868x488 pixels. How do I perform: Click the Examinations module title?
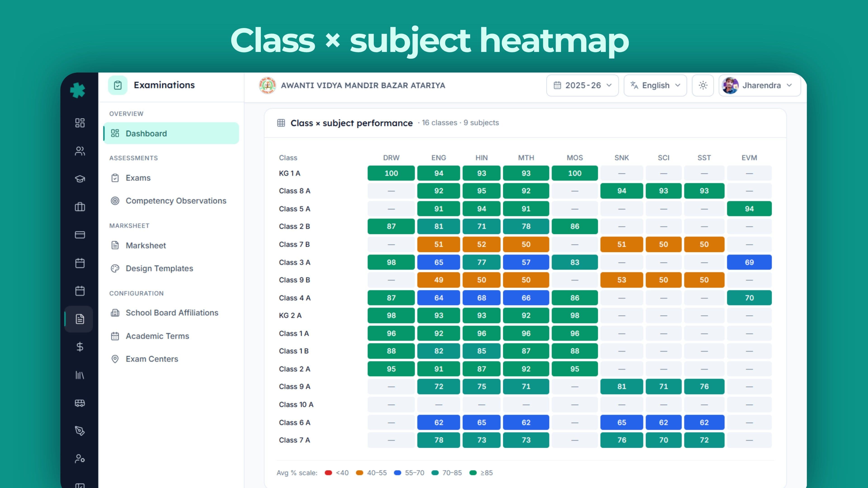click(x=164, y=85)
